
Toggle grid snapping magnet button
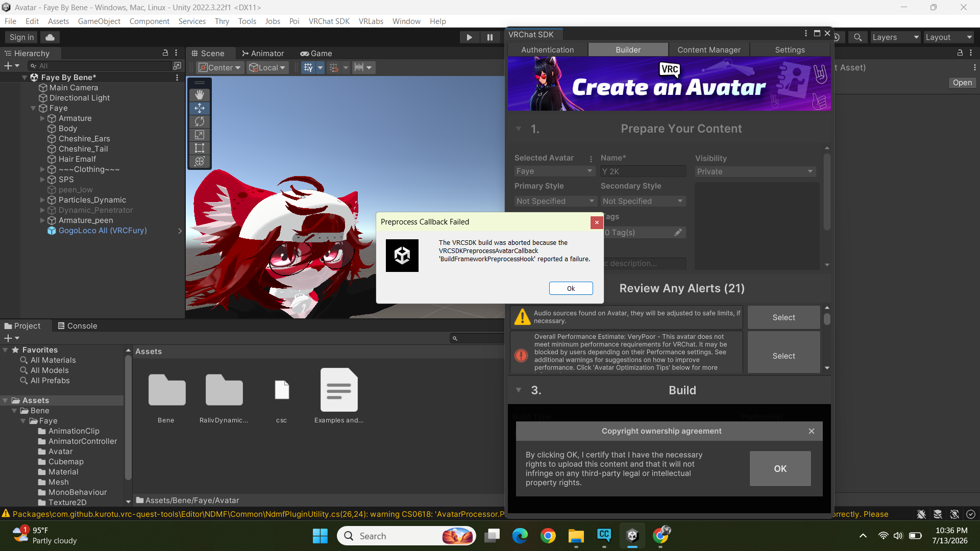click(x=334, y=67)
